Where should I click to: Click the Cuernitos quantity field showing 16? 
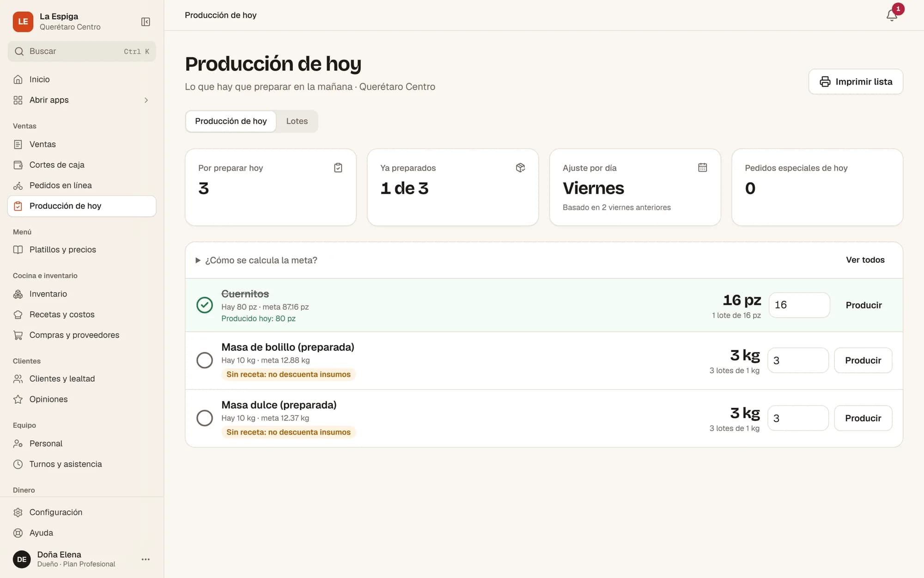pos(799,305)
